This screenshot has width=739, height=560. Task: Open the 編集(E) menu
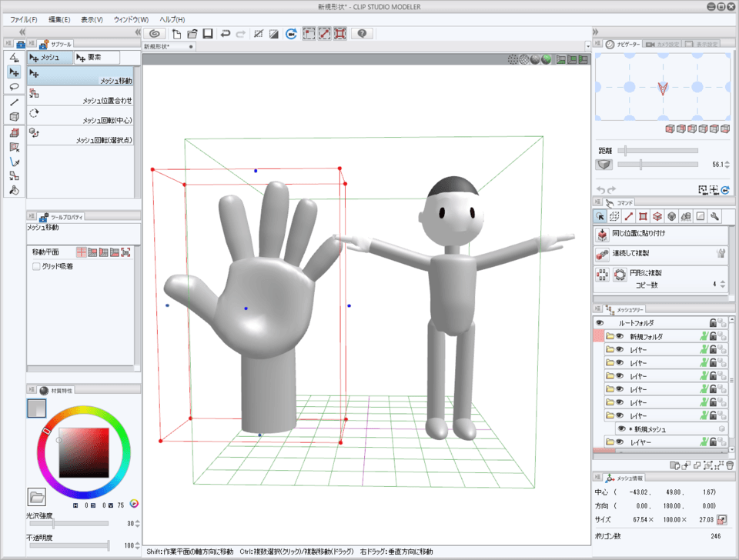pos(59,19)
